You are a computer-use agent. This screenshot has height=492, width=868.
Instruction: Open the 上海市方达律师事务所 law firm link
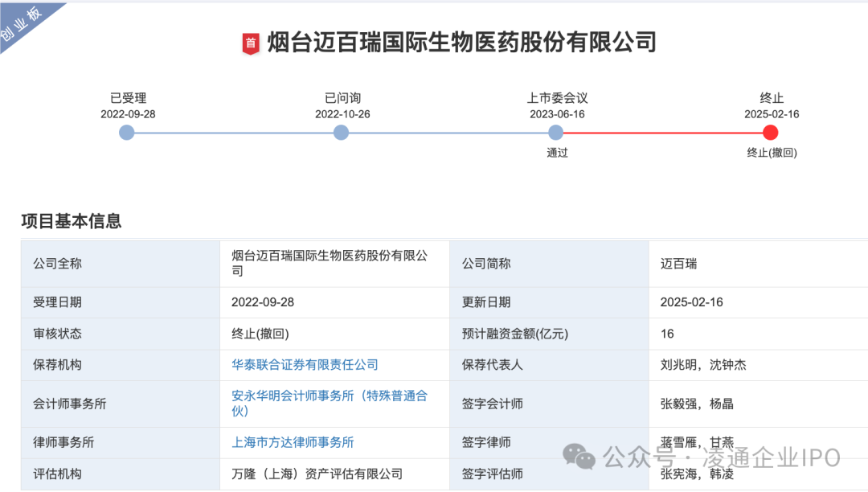(293, 442)
